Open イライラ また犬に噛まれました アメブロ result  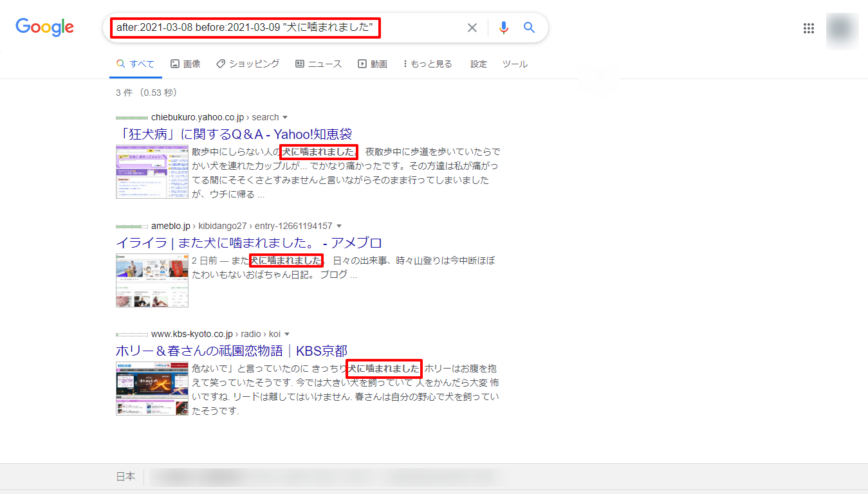tap(249, 242)
